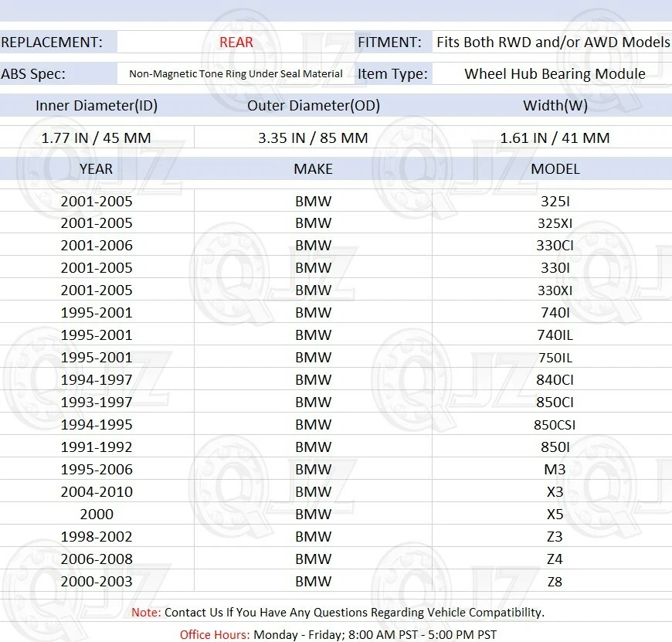Select the Non-Magnetic Tone Ring ABS spec text
672x642 pixels.
coord(236,73)
